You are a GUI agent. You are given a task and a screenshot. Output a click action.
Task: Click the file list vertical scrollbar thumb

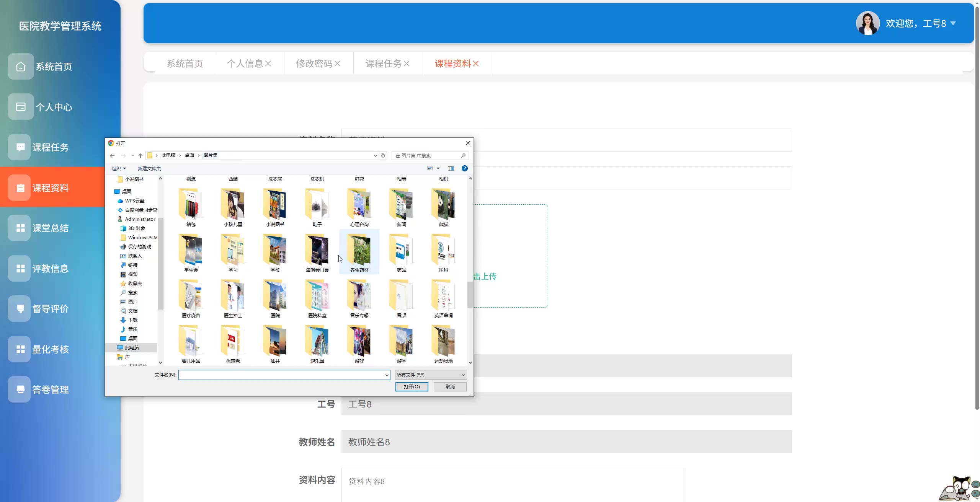click(470, 295)
